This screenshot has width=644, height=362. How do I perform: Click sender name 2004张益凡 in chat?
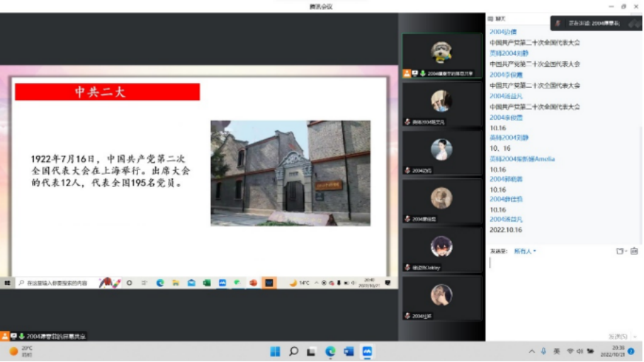pyautogui.click(x=506, y=220)
